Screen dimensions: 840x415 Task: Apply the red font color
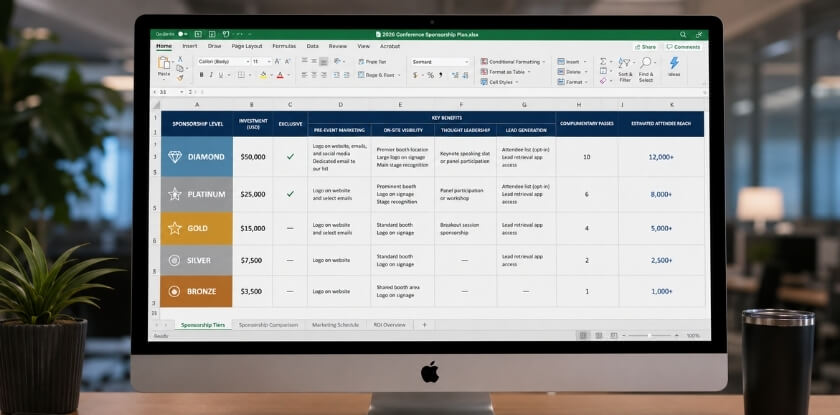[x=280, y=75]
